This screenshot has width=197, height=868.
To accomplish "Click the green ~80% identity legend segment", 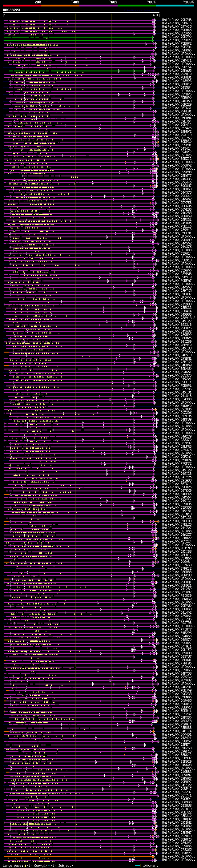I will tap(137, 6).
